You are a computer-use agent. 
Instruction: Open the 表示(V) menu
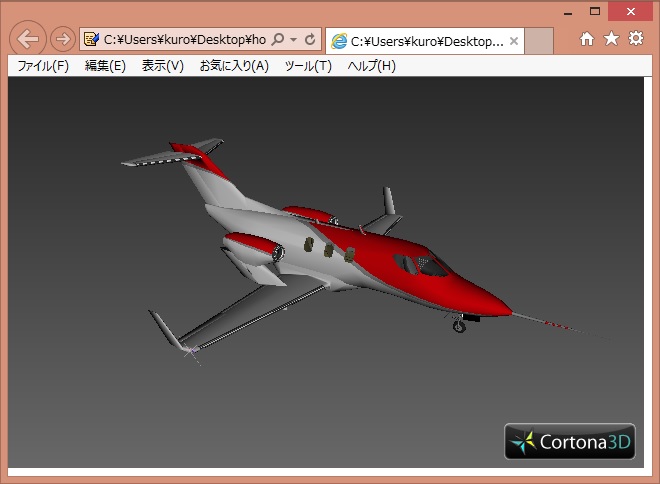[x=162, y=66]
